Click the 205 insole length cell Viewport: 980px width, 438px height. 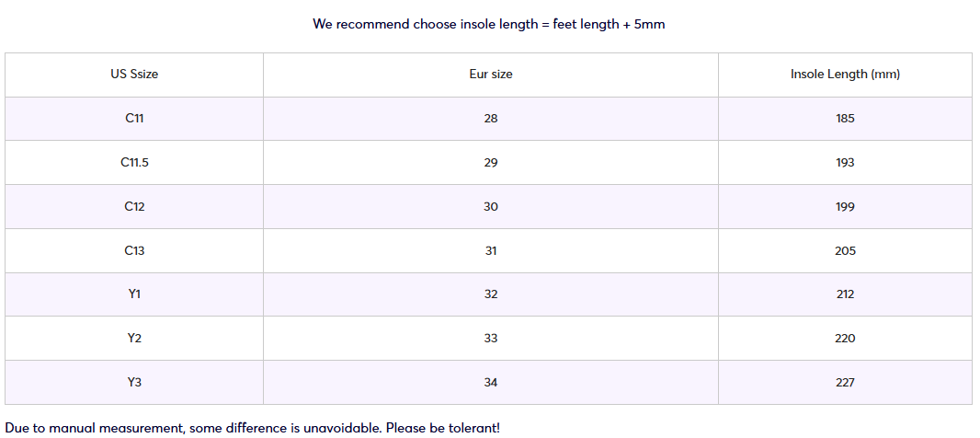(845, 251)
